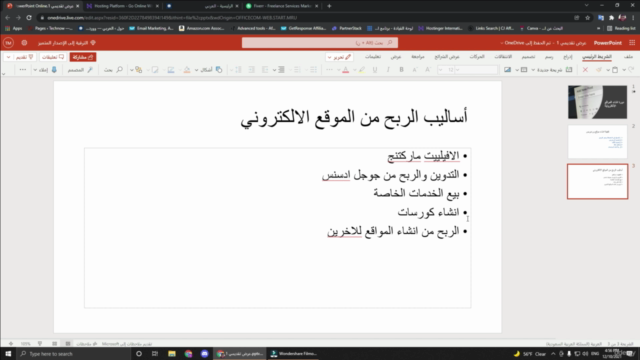The image size is (640, 360).
Task: Click the shape outline icon
Action: [x=171, y=70]
